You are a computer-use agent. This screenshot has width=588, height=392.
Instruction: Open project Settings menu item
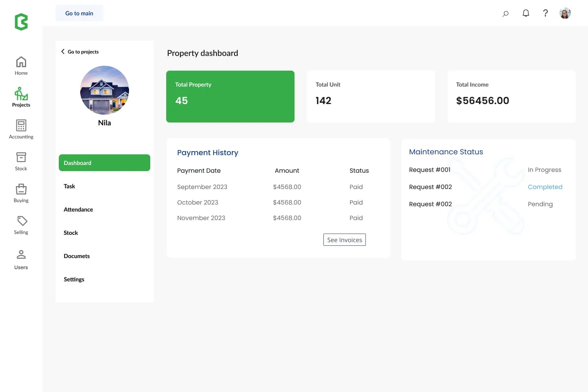[74, 279]
